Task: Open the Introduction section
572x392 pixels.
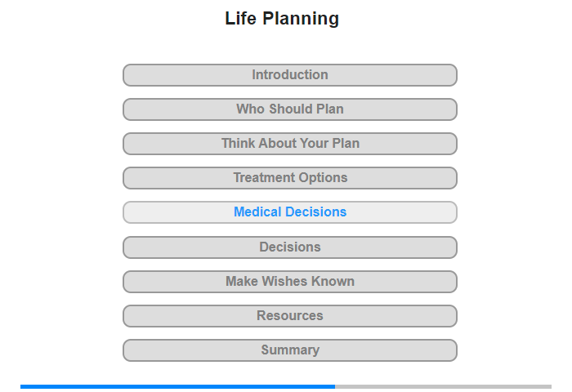Action: tap(289, 75)
